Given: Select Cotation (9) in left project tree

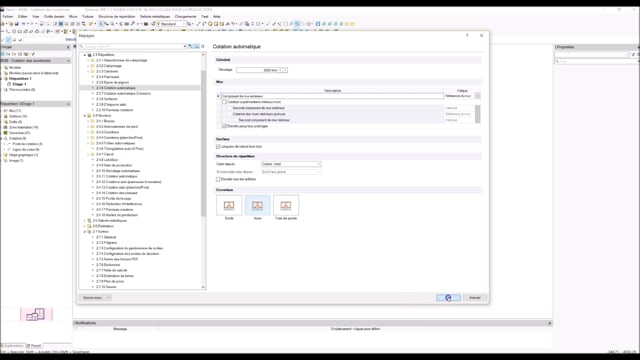Looking at the screenshot, I should [18, 139].
